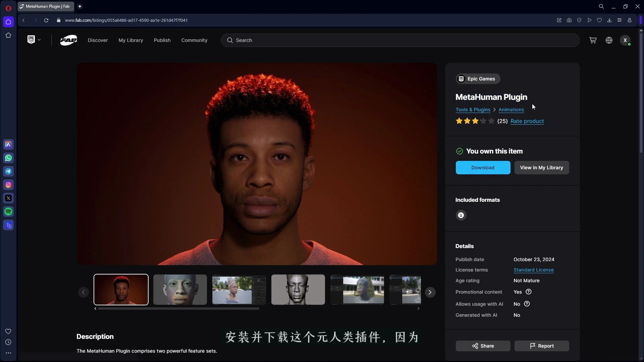Image resolution: width=644 pixels, height=362 pixels.
Task: Open browser search tabs magnifier
Action: coord(601,6)
